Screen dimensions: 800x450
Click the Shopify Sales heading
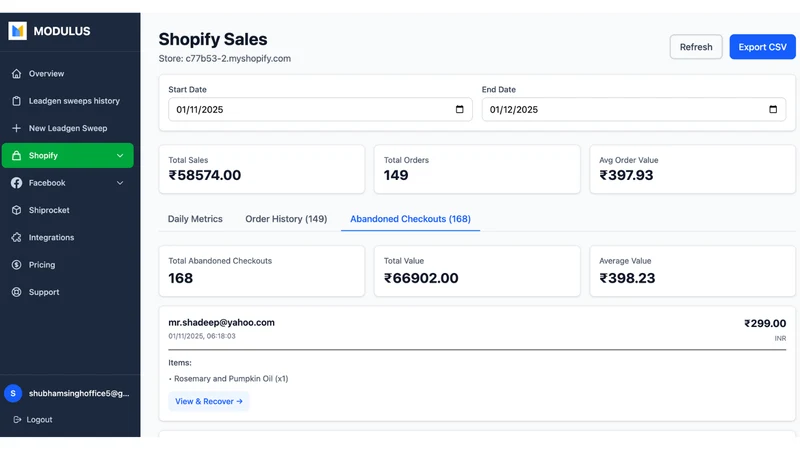(x=213, y=39)
